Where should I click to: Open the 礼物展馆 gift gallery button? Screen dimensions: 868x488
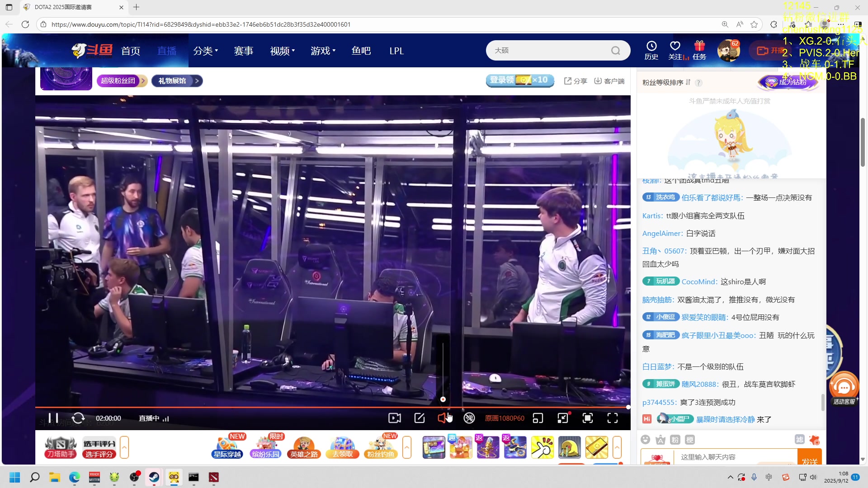coord(177,81)
